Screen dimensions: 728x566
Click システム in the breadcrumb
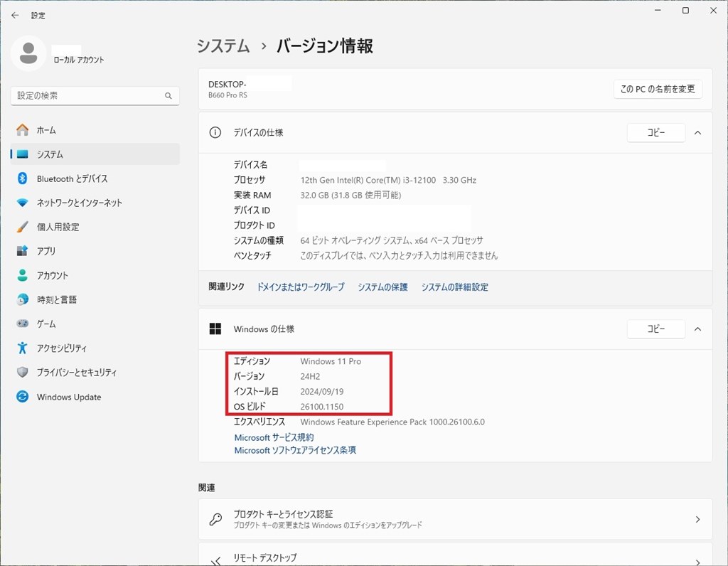pos(223,46)
